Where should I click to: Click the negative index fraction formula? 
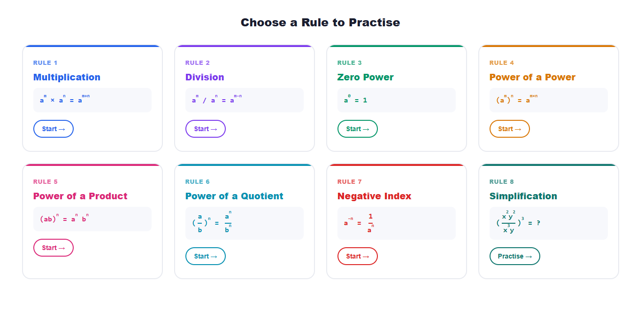coord(396,223)
